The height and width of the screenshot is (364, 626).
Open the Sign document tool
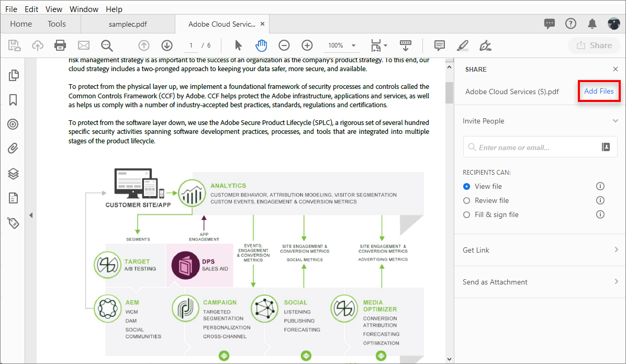pos(485,45)
